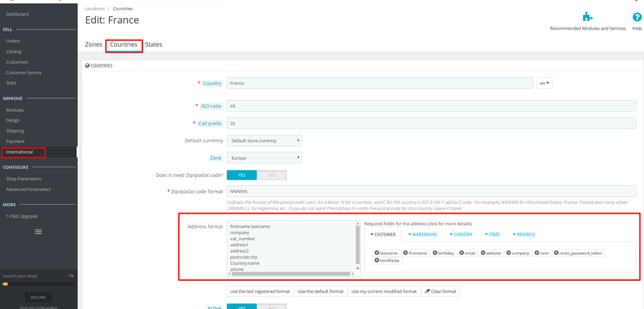The width and height of the screenshot is (644, 309).
Task: Open Recommended Modules and Services puzzle icon
Action: (588, 17)
